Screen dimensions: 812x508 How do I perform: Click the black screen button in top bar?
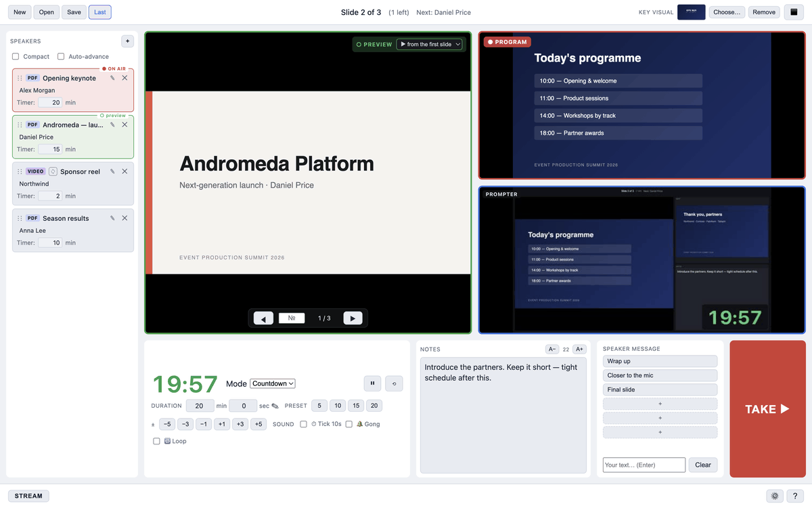pos(794,12)
